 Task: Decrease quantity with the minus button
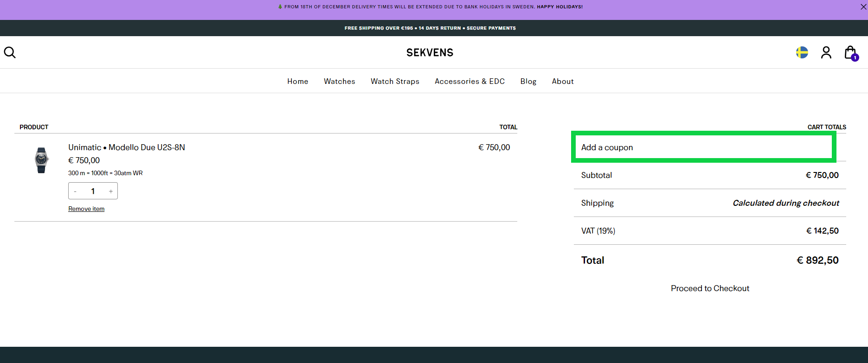(x=75, y=191)
